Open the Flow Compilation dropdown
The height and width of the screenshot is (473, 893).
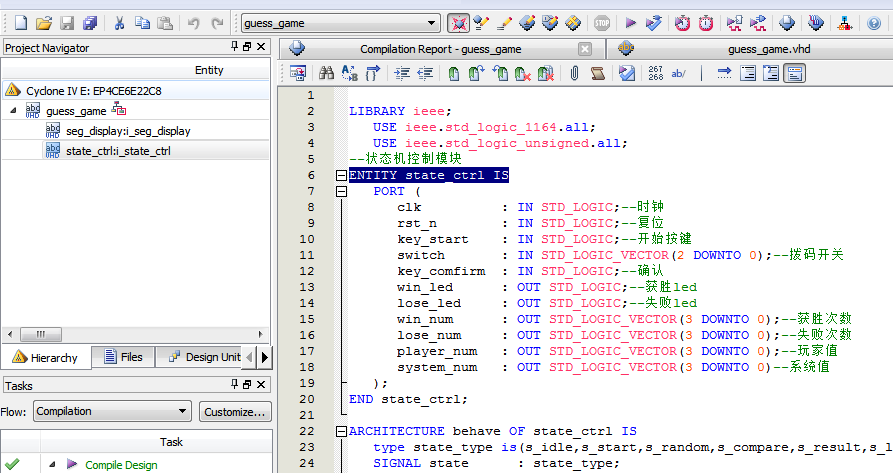[112, 411]
